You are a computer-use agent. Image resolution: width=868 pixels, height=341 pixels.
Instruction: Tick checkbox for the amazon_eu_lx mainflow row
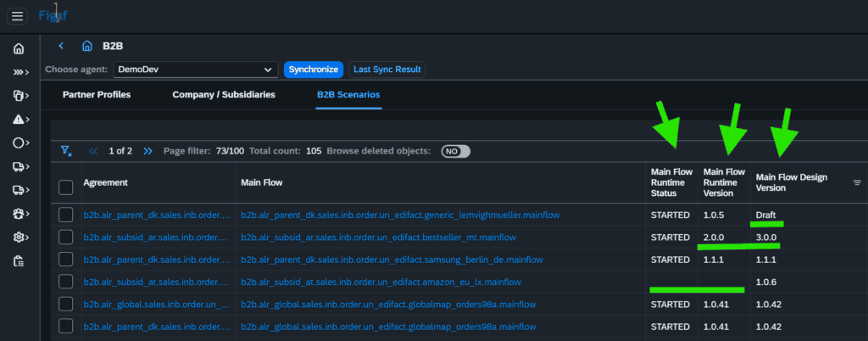[66, 282]
